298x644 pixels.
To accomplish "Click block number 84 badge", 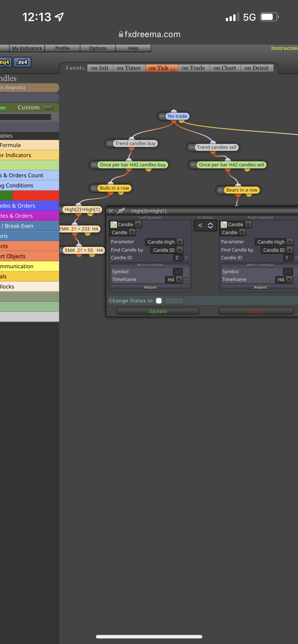I will click(94, 165).
